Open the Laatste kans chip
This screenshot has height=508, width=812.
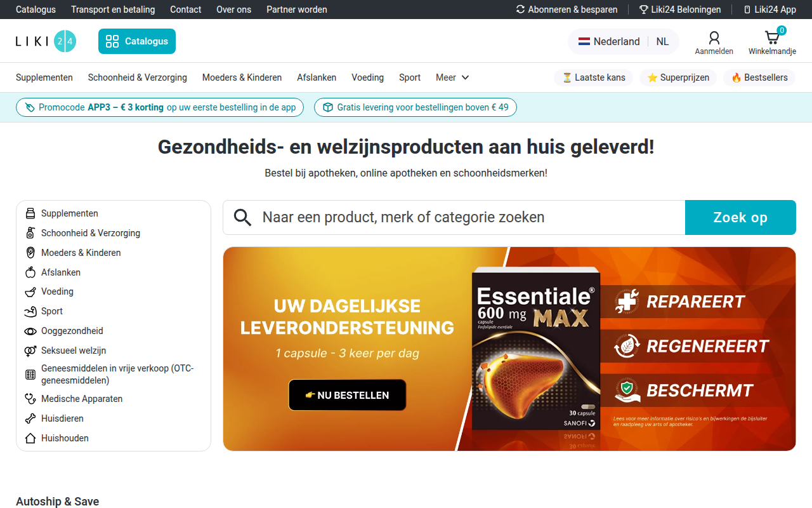pyautogui.click(x=593, y=77)
